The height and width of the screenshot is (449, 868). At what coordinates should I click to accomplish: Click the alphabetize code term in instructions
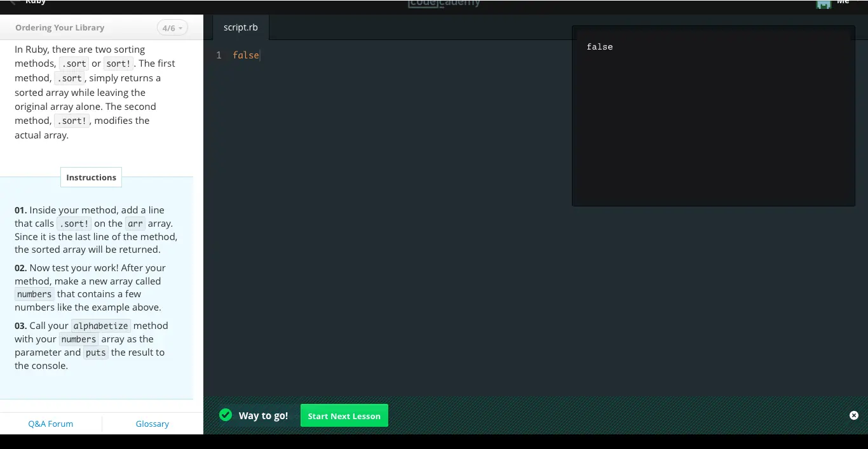pyautogui.click(x=100, y=326)
